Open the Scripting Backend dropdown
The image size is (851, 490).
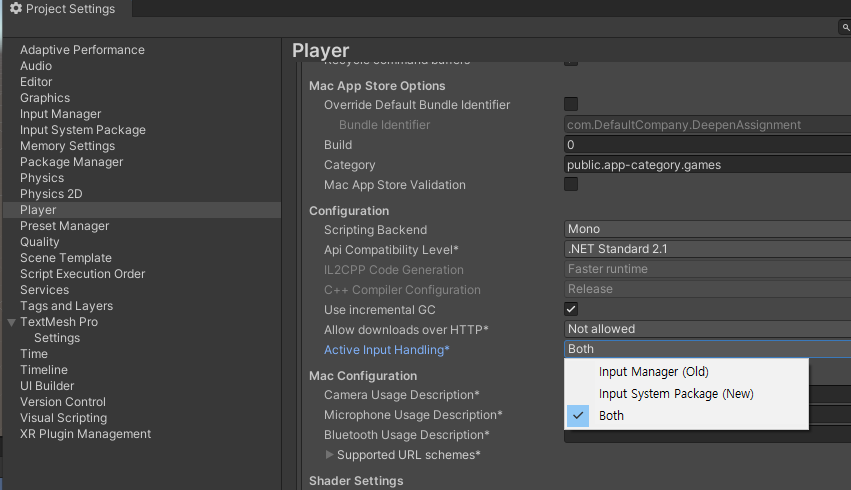point(707,229)
